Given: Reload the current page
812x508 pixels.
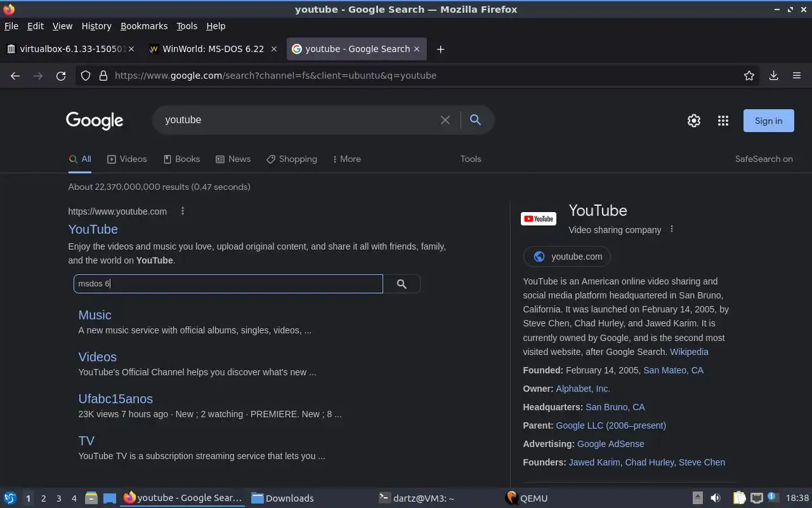Looking at the screenshot, I should 61,76.
